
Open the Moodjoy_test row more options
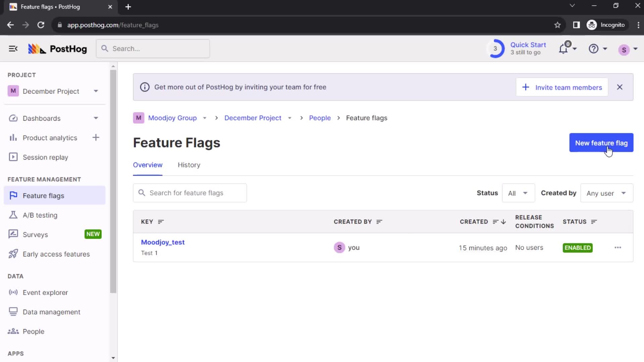tap(618, 247)
